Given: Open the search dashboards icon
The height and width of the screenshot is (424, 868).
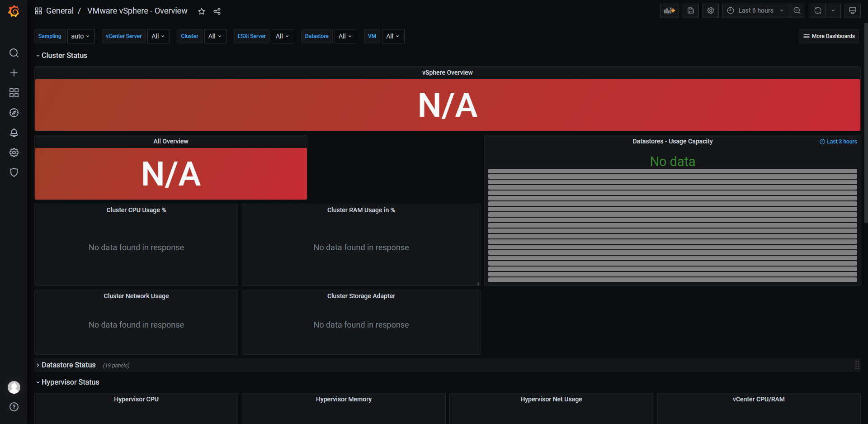Looking at the screenshot, I should [14, 53].
